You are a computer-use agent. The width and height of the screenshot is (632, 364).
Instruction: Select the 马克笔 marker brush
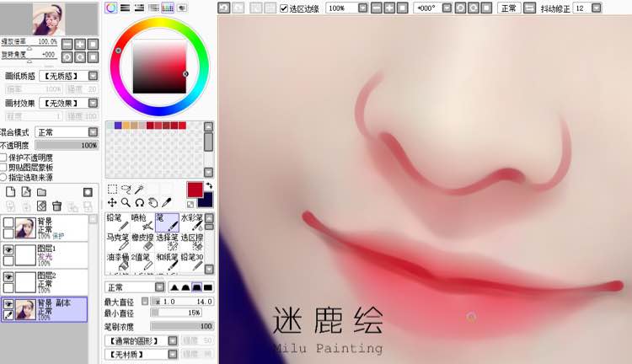(117, 242)
